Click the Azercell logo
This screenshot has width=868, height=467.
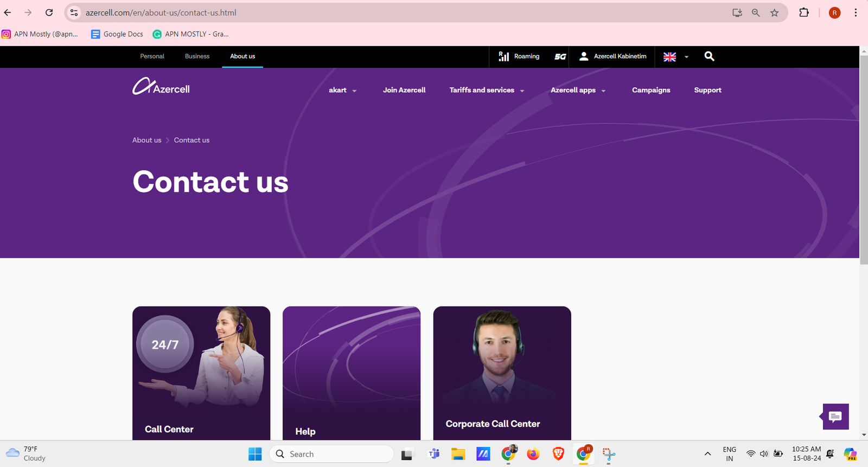(x=161, y=86)
